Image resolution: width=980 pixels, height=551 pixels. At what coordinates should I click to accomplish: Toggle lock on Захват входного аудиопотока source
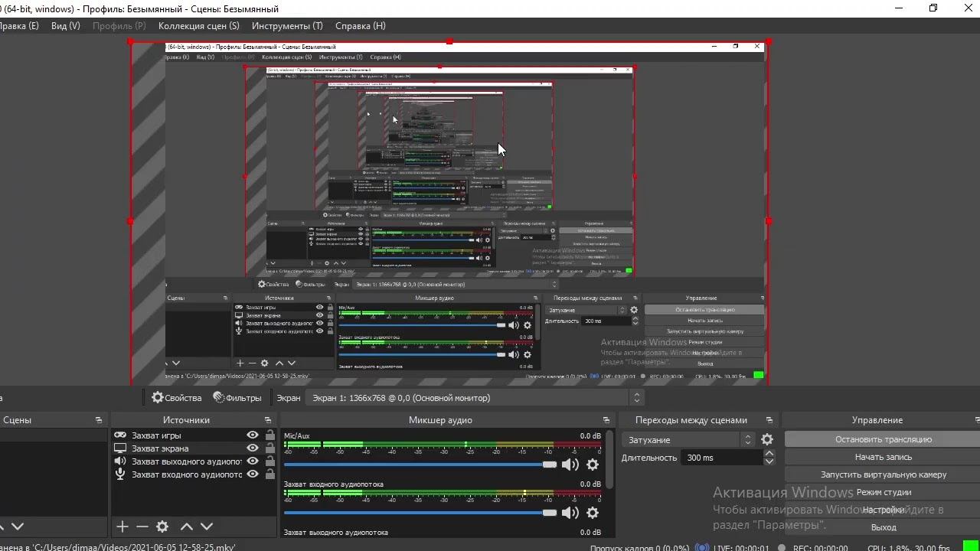(269, 474)
